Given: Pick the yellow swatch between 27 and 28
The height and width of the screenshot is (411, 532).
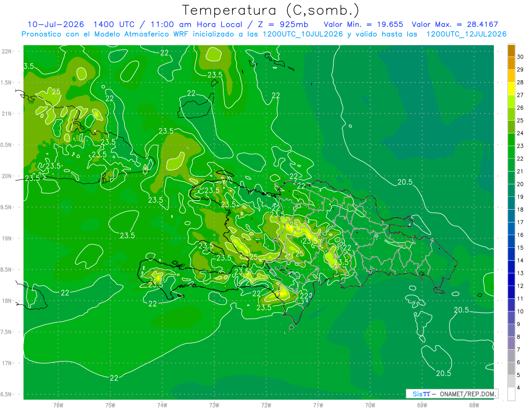Looking at the screenshot, I should pos(511,89).
